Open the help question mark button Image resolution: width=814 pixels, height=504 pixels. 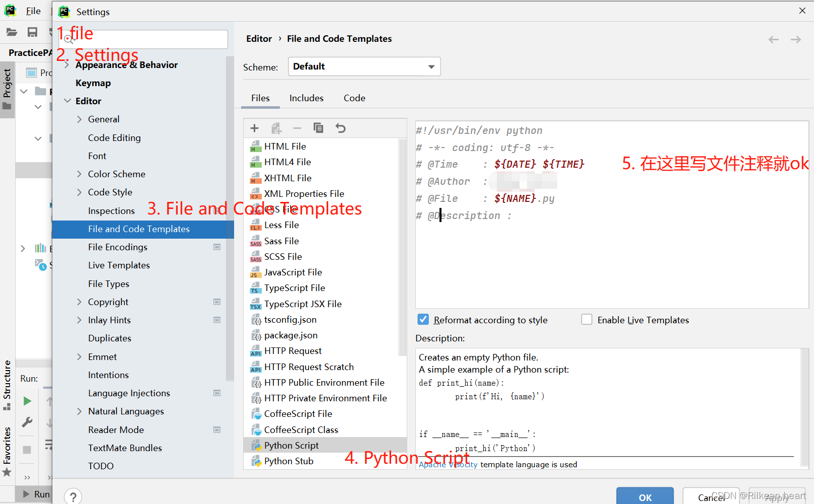[73, 496]
